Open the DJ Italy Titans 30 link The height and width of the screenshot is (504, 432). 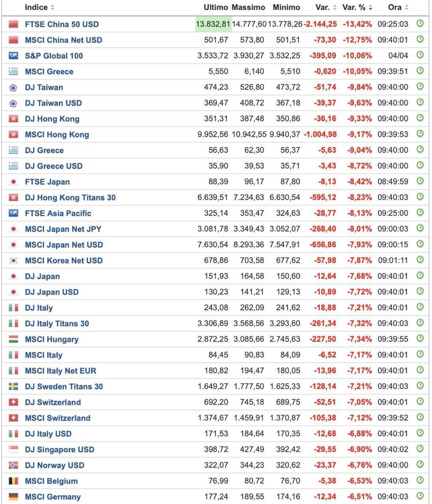(57, 323)
